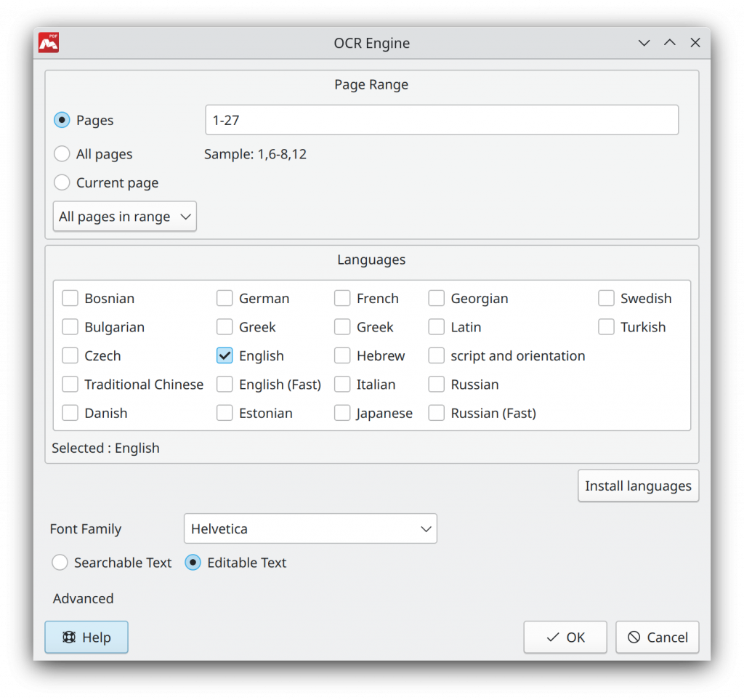
Task: Confirm OCR settings with OK
Action: (x=565, y=637)
